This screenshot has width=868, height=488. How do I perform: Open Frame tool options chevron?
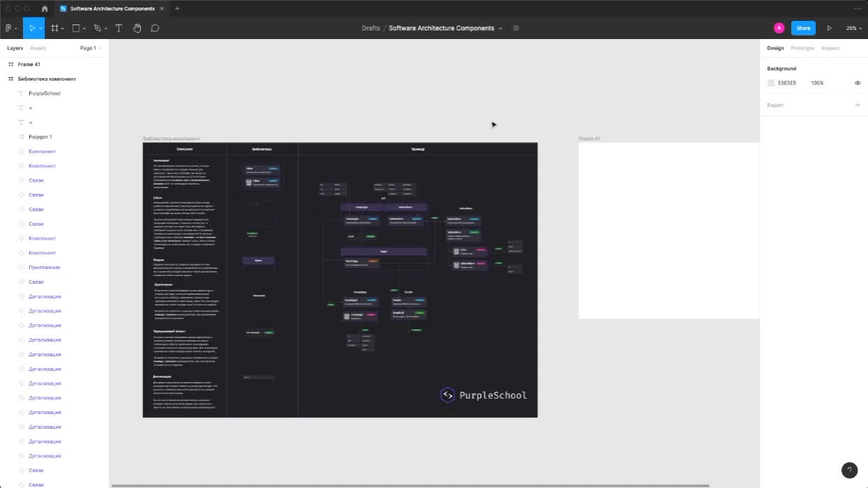pos(63,29)
